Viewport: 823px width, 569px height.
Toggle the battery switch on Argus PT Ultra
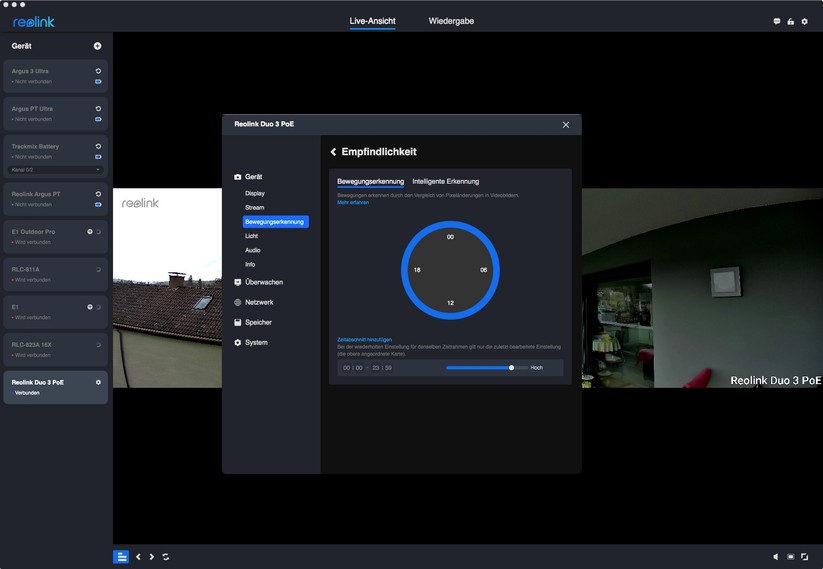98,119
